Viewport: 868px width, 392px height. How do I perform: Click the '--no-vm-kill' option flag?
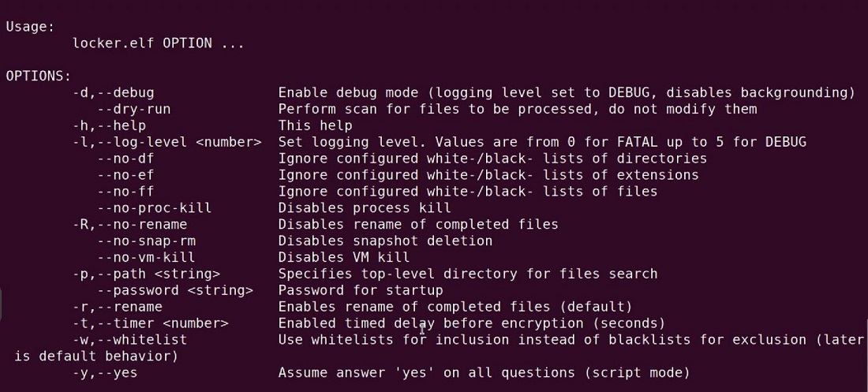(x=146, y=257)
